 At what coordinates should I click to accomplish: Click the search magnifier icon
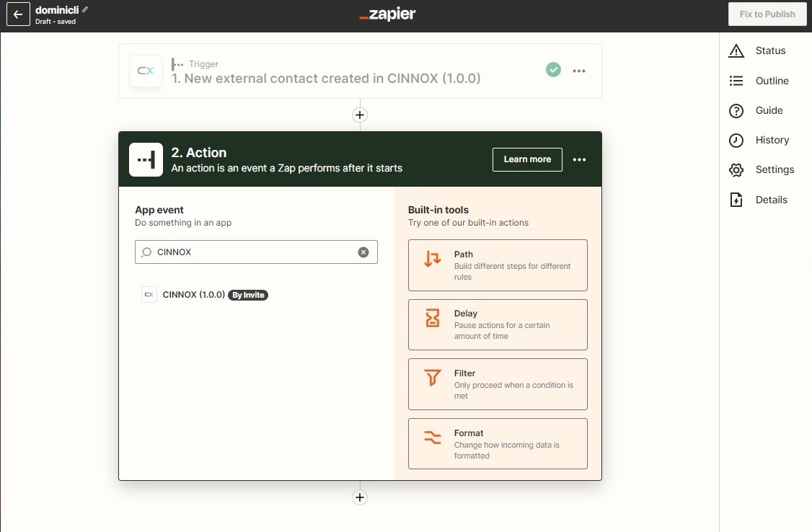146,252
